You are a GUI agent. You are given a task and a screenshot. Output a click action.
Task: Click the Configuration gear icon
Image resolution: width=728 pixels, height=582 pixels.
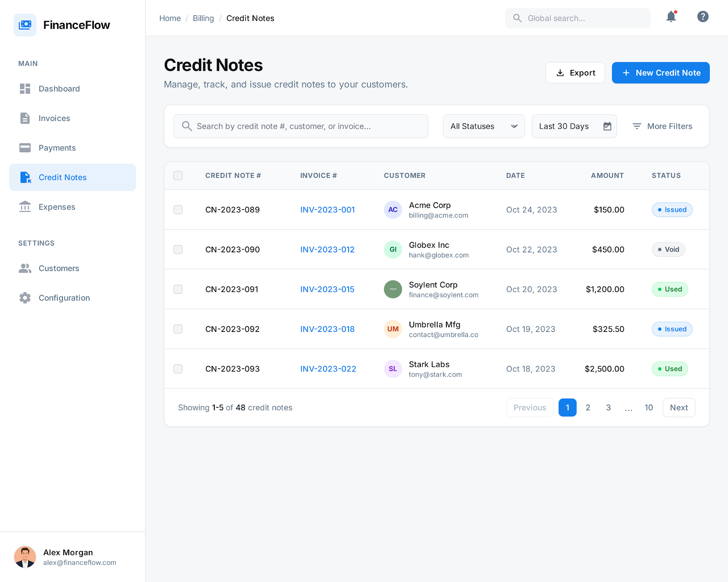click(x=25, y=298)
